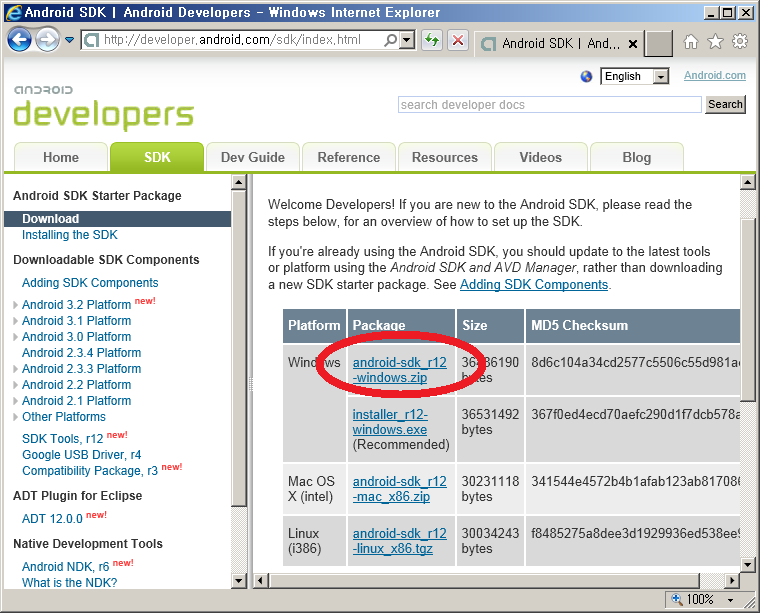Click the red Stop loading icon
The width and height of the screenshot is (760, 613).
[x=458, y=40]
